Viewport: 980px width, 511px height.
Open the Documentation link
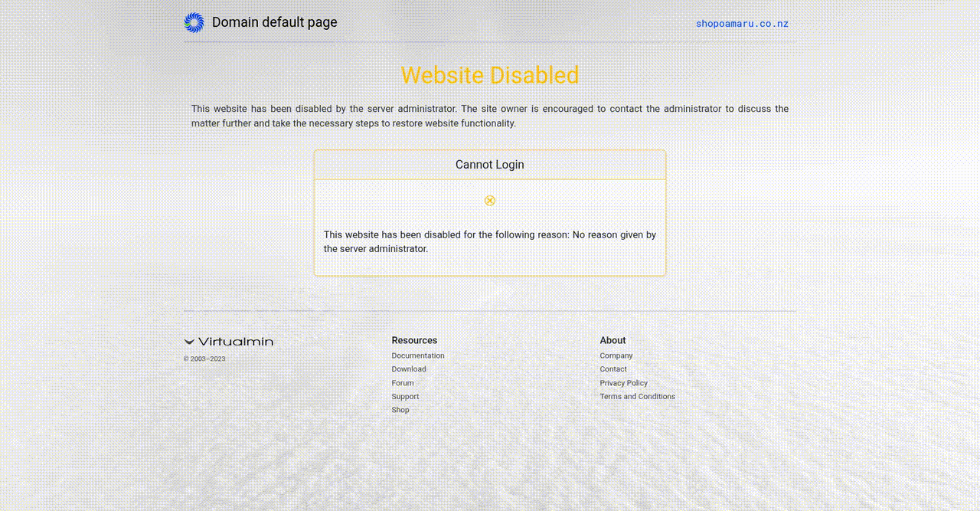(418, 355)
